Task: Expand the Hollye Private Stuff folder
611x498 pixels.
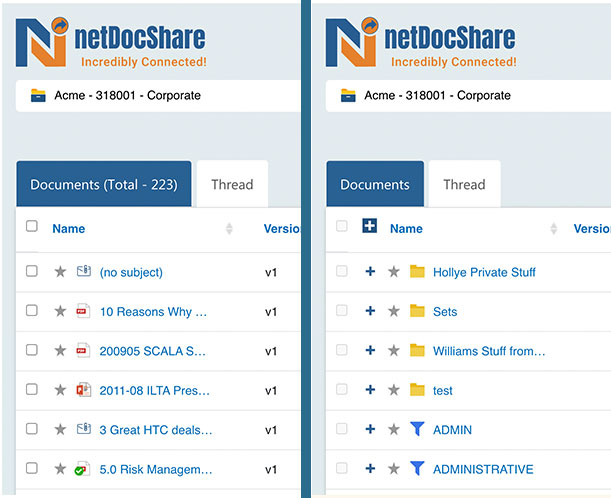Action: (x=370, y=271)
